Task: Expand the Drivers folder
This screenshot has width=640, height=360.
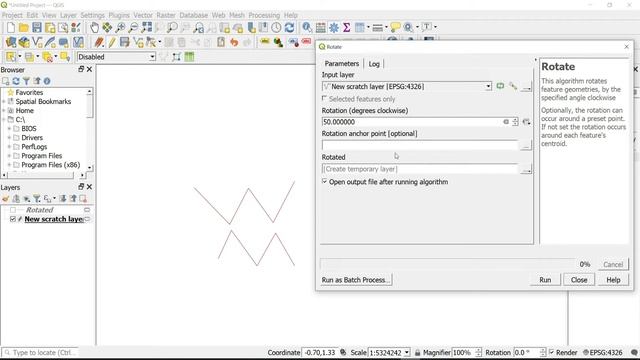Action: coord(9,138)
